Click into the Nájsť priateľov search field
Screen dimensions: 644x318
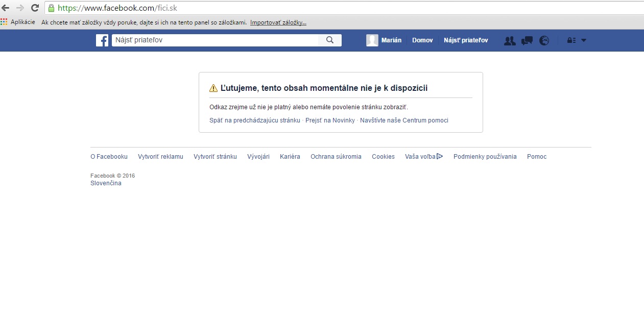214,40
